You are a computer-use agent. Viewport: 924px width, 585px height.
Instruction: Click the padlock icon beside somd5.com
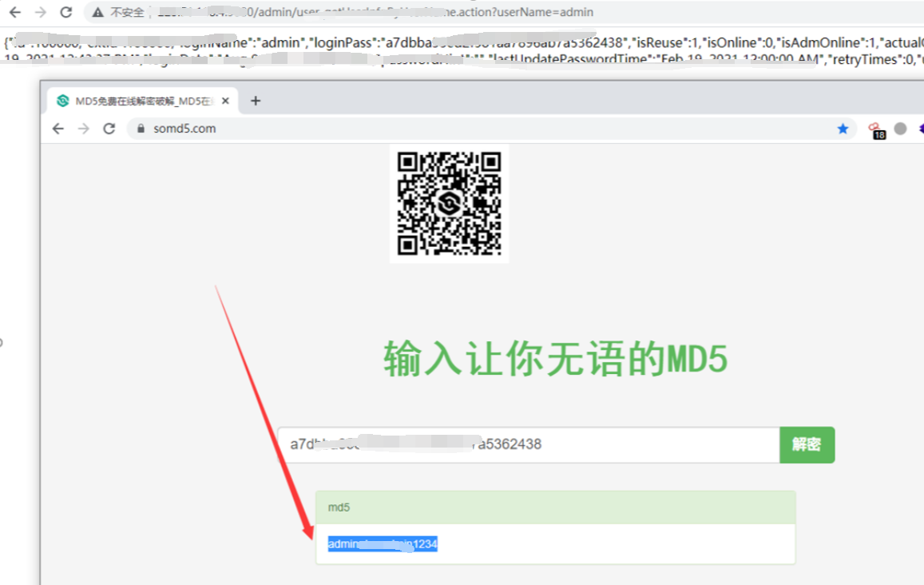coord(141,129)
